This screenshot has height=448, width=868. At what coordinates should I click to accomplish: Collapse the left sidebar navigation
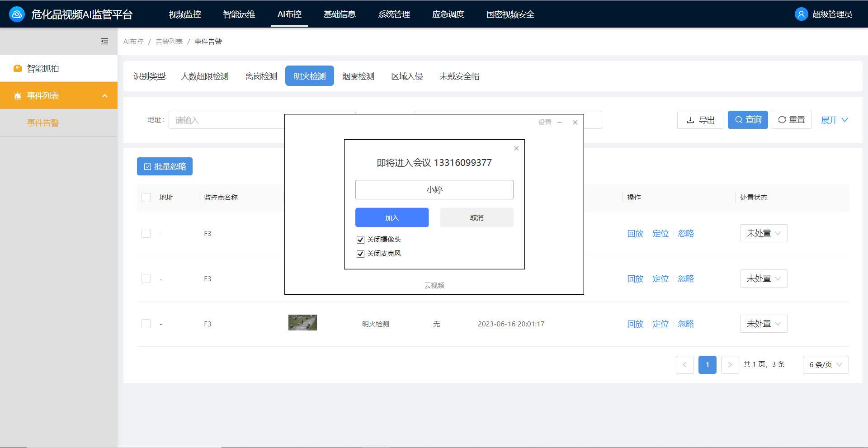(104, 41)
